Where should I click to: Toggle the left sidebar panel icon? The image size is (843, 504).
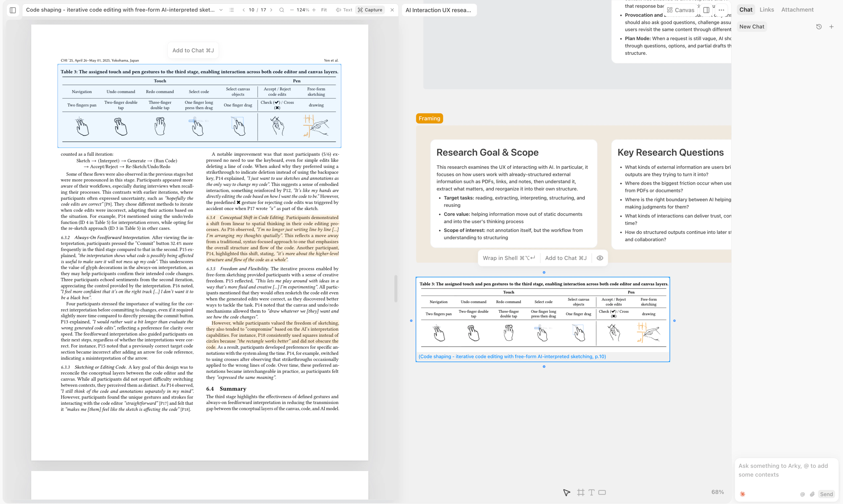click(13, 10)
